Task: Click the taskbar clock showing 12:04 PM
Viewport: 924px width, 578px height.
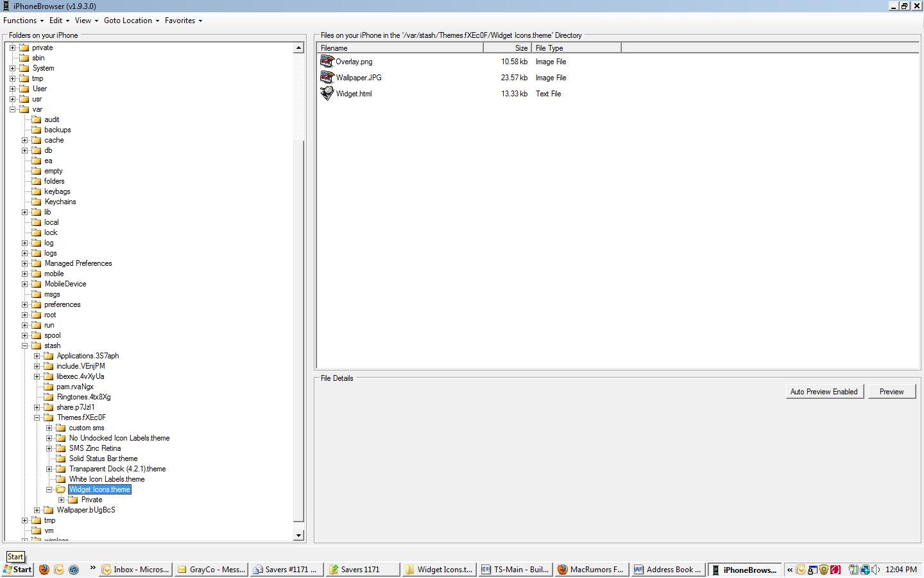Action: coord(901,570)
